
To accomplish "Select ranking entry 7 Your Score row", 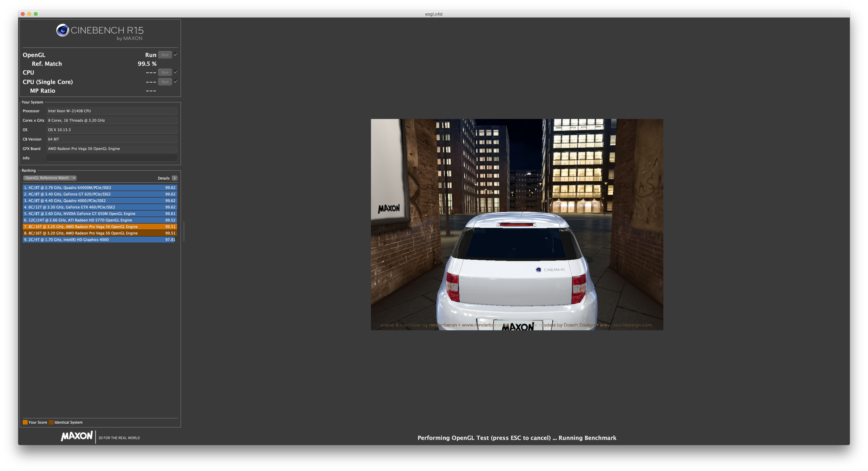I will coord(99,227).
